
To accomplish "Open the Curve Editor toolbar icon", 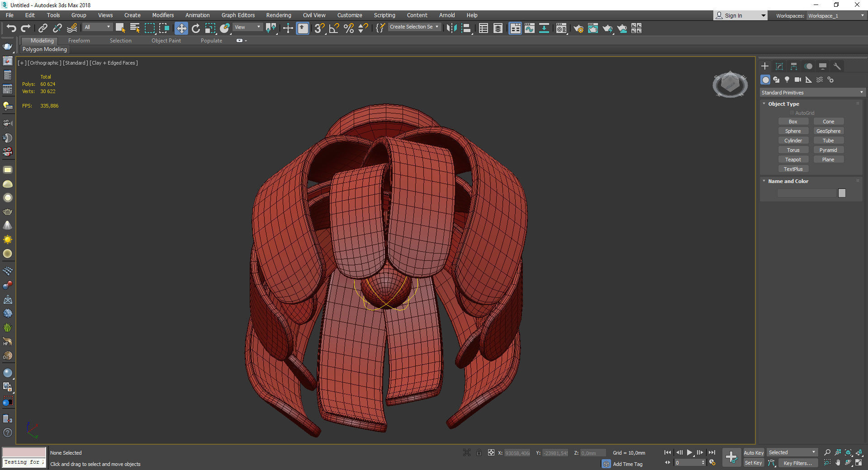I will pyautogui.click(x=529, y=28).
